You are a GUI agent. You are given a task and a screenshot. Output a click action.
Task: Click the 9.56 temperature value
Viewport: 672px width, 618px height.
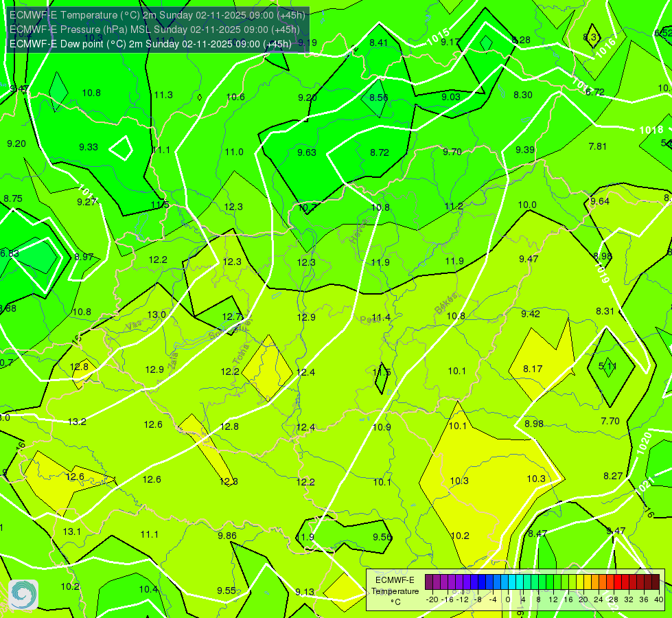coord(382,537)
